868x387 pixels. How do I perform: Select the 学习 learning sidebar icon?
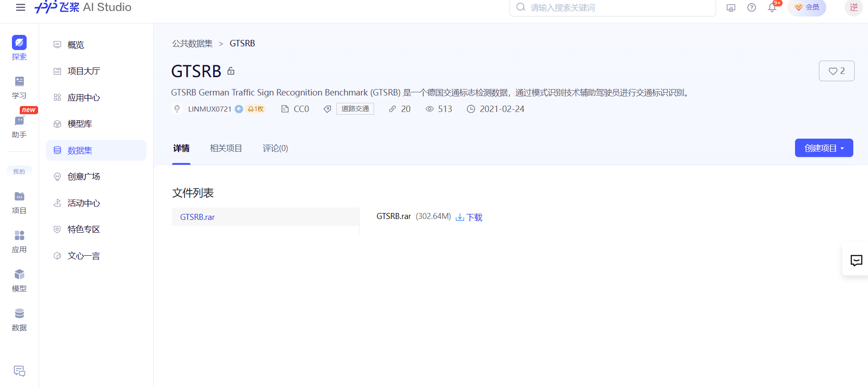[19, 87]
